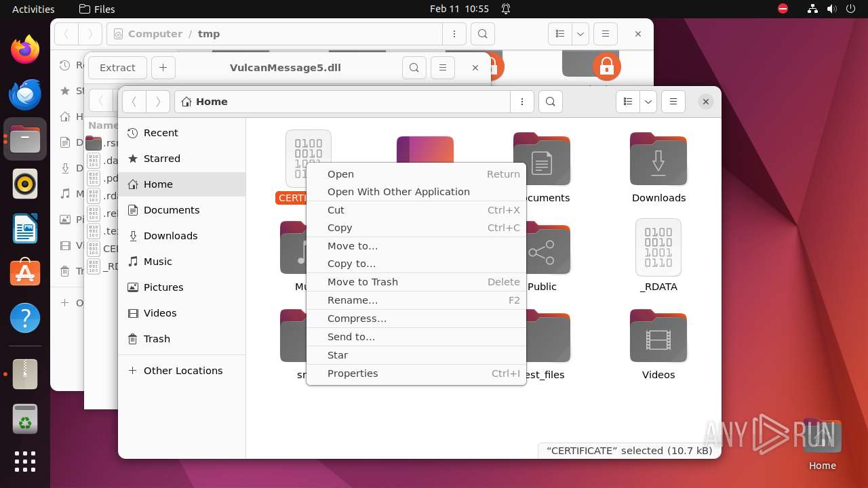Image resolution: width=868 pixels, height=488 pixels.
Task: Click the add files plus button
Action: pyautogui.click(x=163, y=68)
